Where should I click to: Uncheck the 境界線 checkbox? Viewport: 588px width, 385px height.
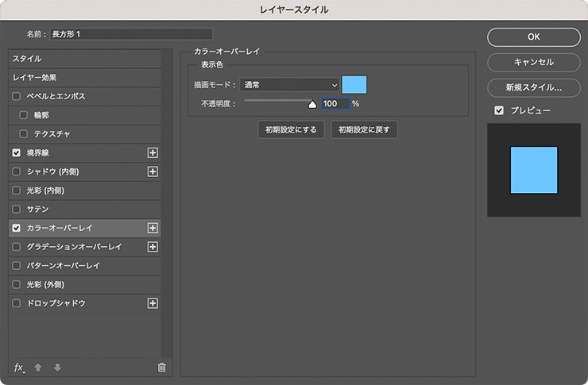pos(16,152)
